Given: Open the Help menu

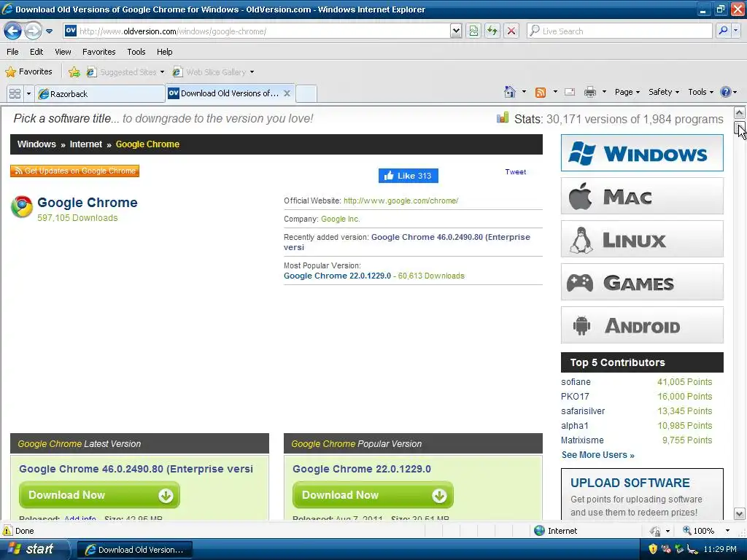Looking at the screenshot, I should [x=164, y=52].
